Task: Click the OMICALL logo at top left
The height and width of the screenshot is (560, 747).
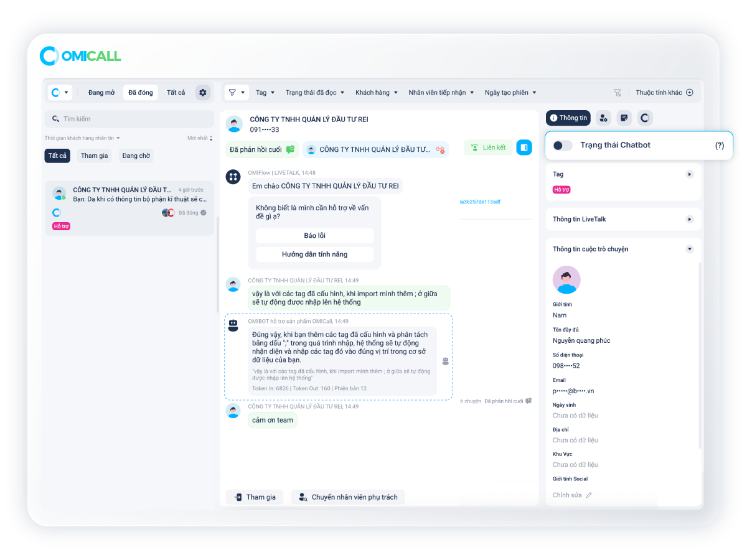Action: 80,56
